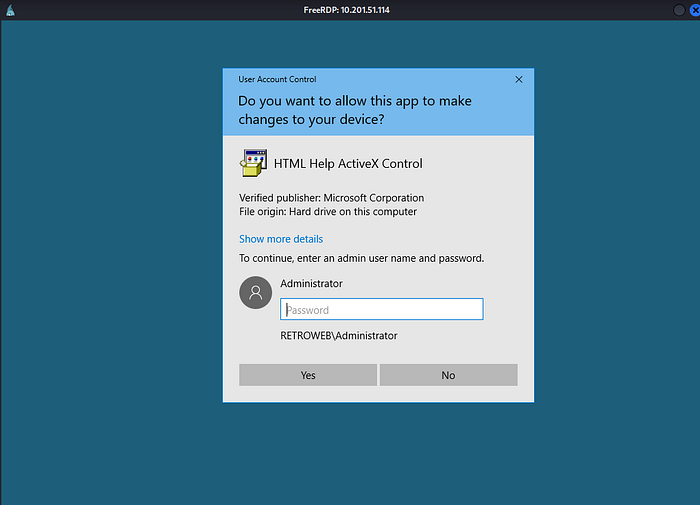This screenshot has height=505, width=700.
Task: Click the HTML Help ActiveX Control icon
Action: (254, 163)
